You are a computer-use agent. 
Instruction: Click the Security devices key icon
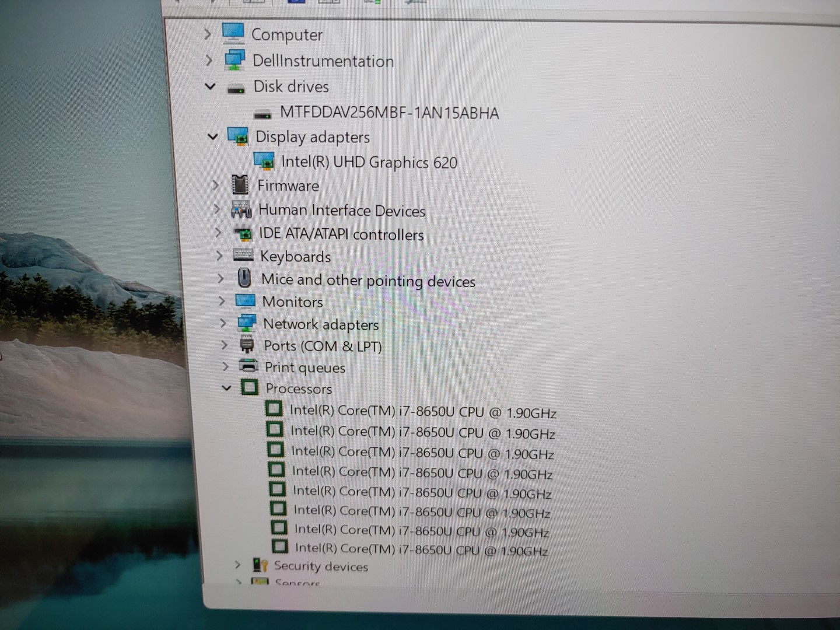click(x=260, y=565)
